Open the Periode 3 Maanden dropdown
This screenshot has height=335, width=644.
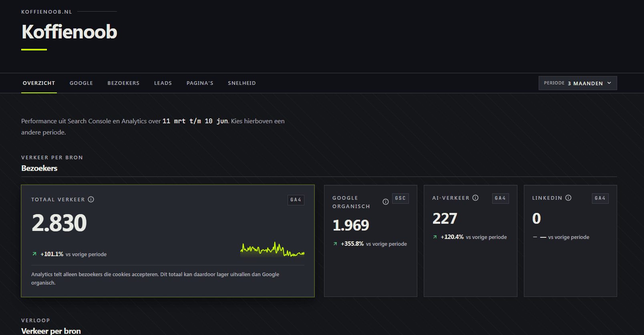pyautogui.click(x=578, y=83)
